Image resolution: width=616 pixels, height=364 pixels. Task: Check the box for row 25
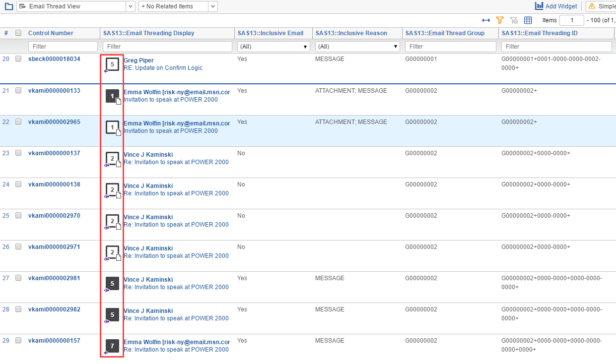click(x=18, y=215)
